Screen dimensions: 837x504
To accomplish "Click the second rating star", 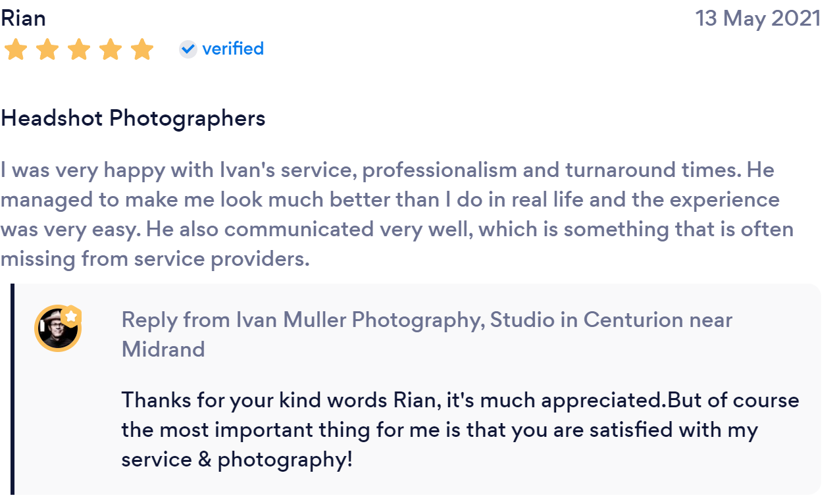I will pyautogui.click(x=47, y=49).
